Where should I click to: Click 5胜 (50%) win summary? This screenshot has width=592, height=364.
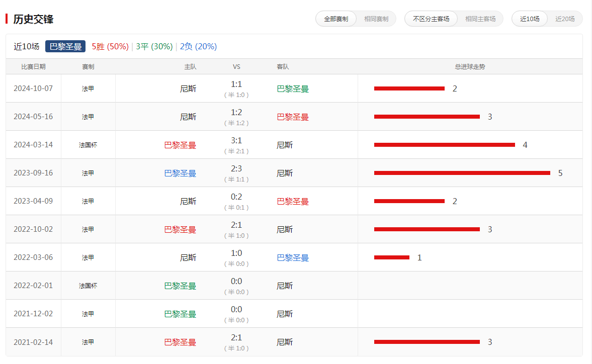tap(110, 46)
